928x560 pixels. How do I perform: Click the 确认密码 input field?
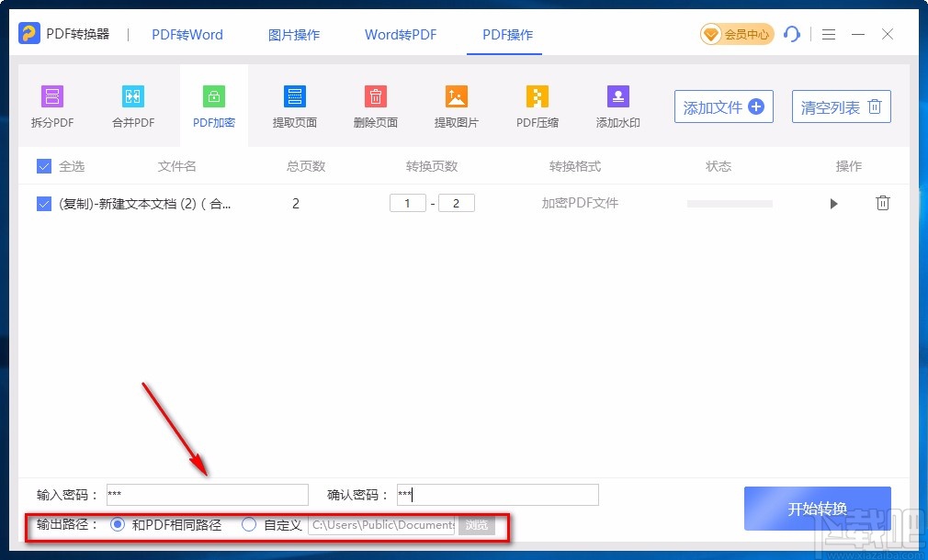[x=496, y=494]
